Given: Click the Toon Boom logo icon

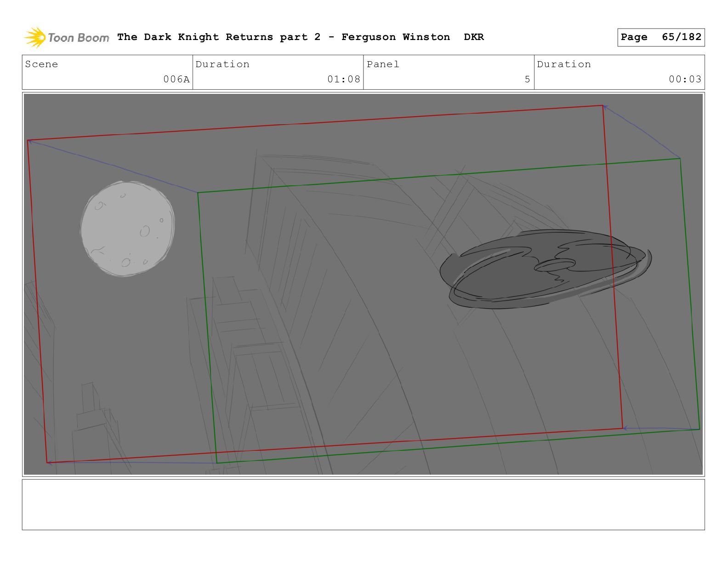Looking at the screenshot, I should click(34, 37).
